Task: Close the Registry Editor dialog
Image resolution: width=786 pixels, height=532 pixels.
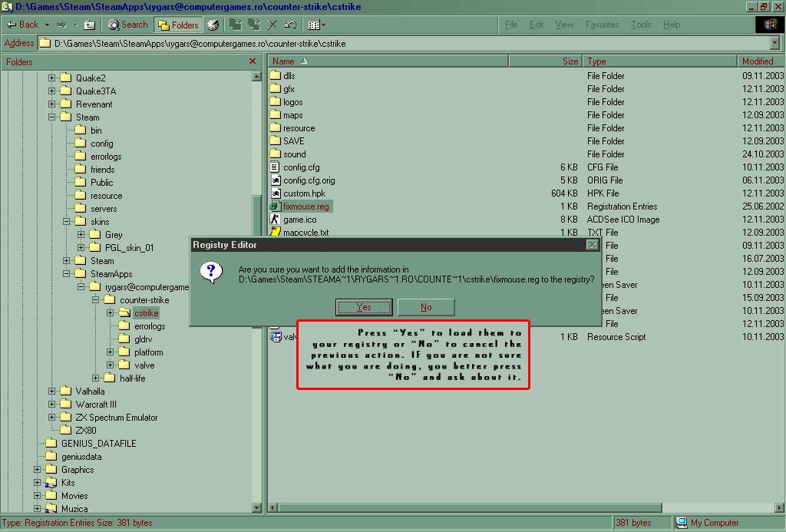Action: 593,245
